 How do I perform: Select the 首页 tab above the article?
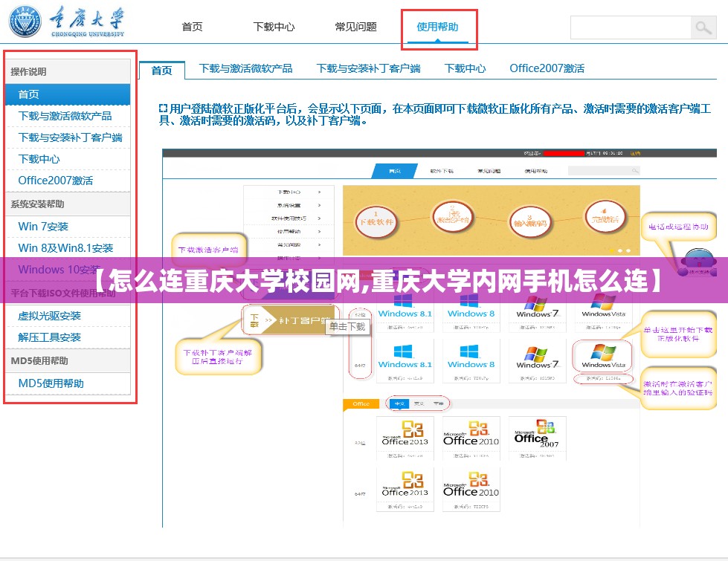(x=161, y=71)
